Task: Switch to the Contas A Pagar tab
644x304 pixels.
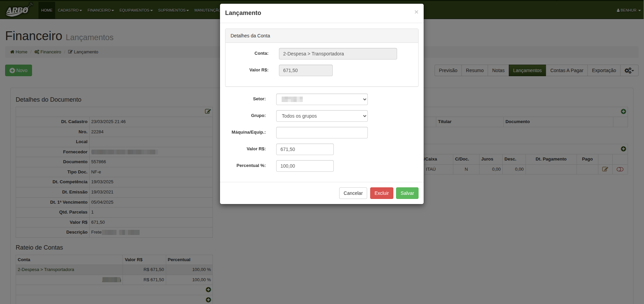Action: pyautogui.click(x=566, y=70)
